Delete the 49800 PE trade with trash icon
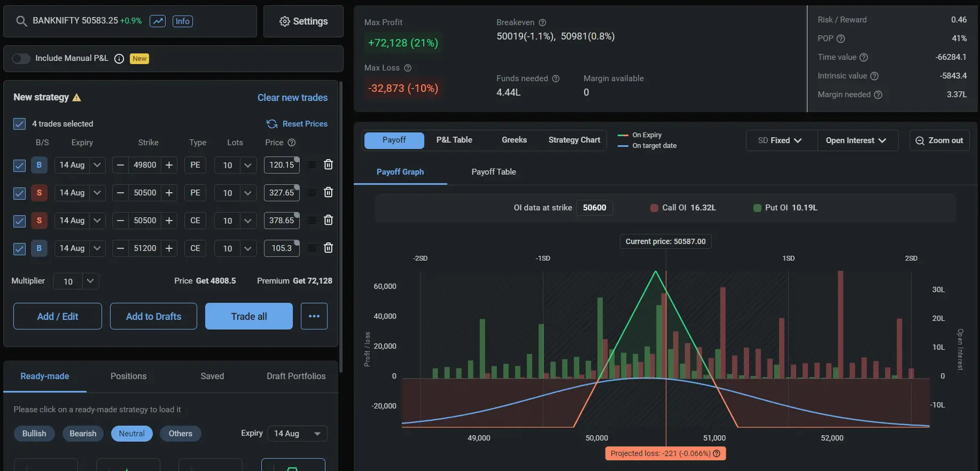Image resolution: width=980 pixels, height=471 pixels. (329, 164)
